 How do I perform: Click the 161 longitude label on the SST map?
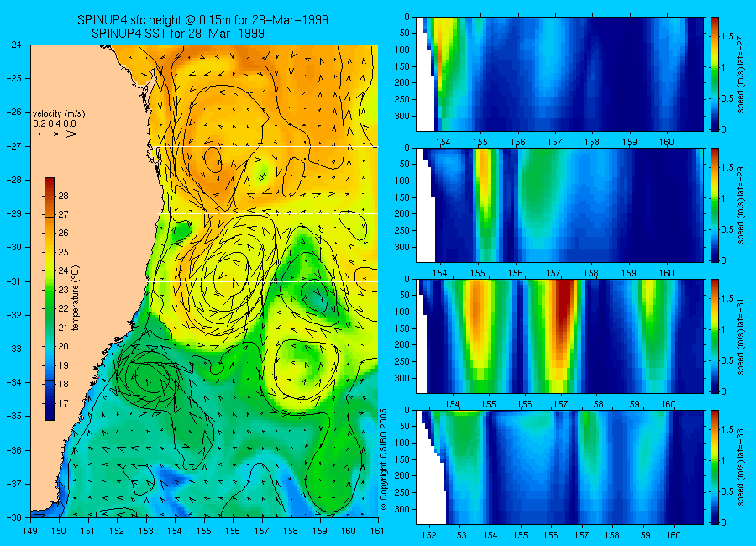click(377, 531)
